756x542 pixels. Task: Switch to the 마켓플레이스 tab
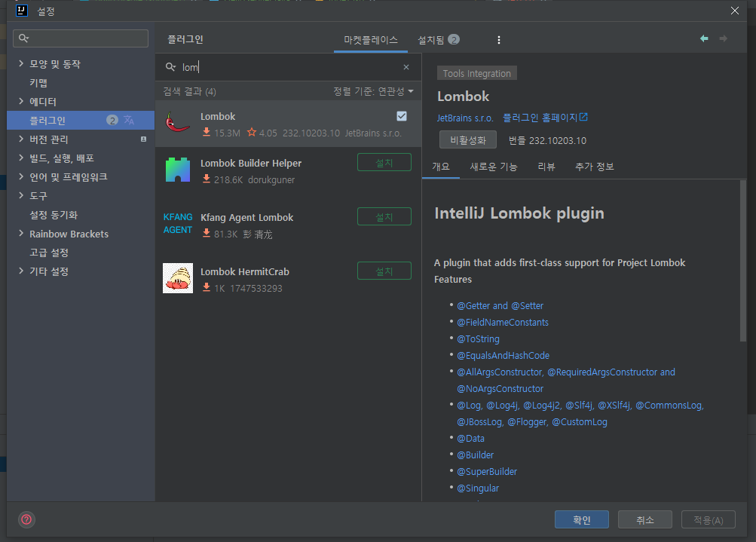370,40
